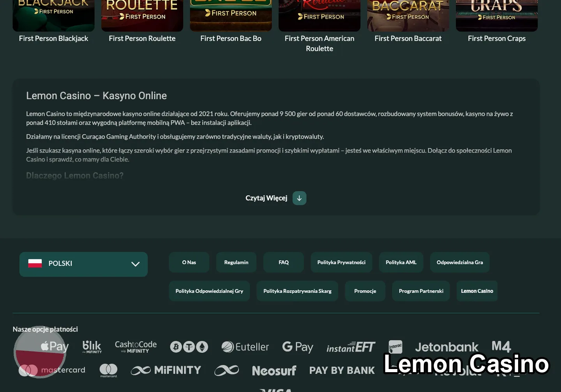Open Polityka Odpowiedzialnej Gry link
This screenshot has width=561, height=392.
(209, 291)
